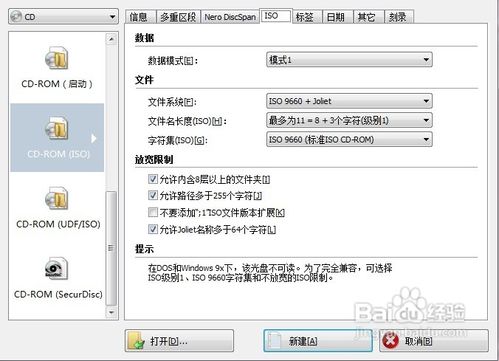Open the CD disc type dropdown
This screenshot has height=361, width=499.
pos(63,17)
